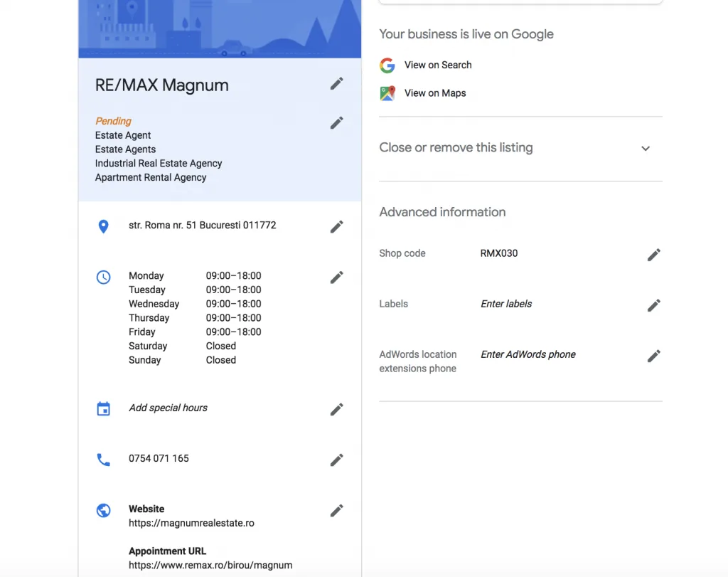Expand Close or remove this listing chevron

646,148
